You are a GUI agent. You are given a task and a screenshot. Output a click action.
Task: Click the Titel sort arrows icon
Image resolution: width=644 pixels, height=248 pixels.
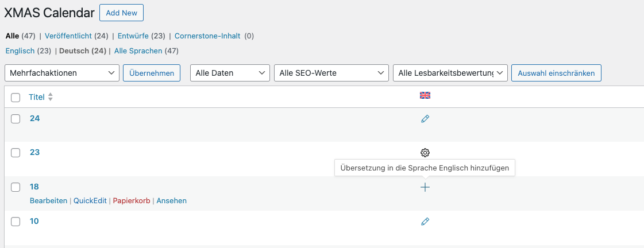pyautogui.click(x=51, y=98)
